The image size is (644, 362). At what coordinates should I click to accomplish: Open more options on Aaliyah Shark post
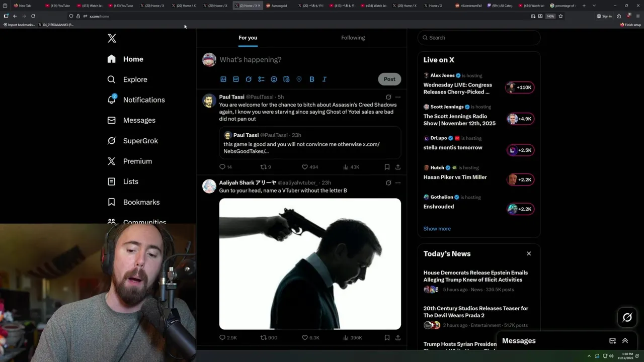coord(398,183)
